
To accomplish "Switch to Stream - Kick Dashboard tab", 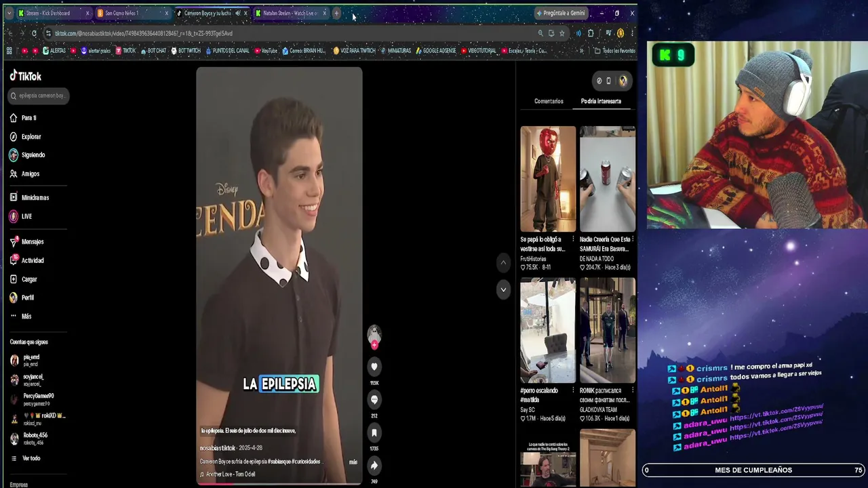I will click(x=54, y=13).
